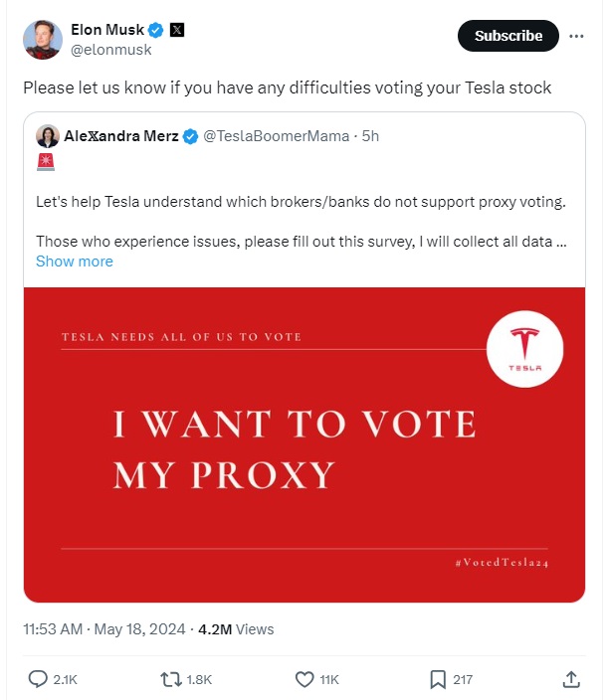This screenshot has width=607, height=700.
Task: Click the @TeslaBoomerMama handle
Action: click(x=276, y=136)
